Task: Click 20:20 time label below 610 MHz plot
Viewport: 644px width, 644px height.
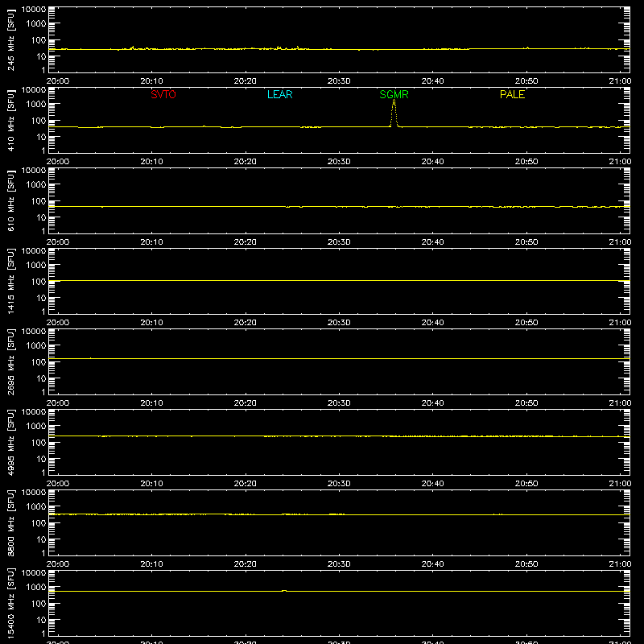Action: tap(246, 242)
